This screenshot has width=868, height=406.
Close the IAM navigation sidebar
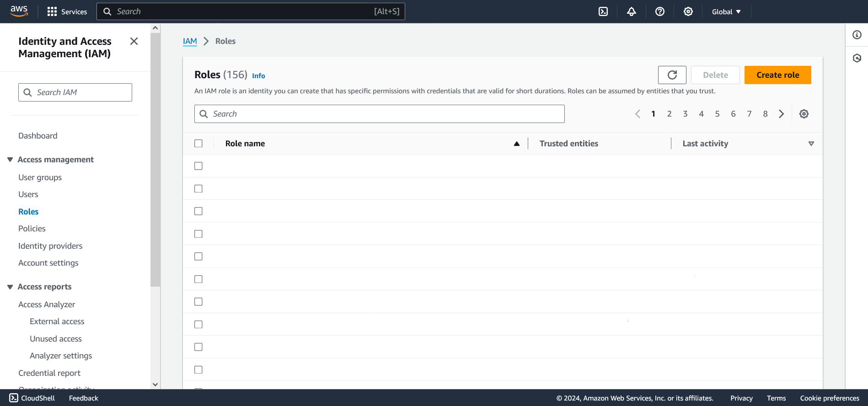click(x=134, y=41)
